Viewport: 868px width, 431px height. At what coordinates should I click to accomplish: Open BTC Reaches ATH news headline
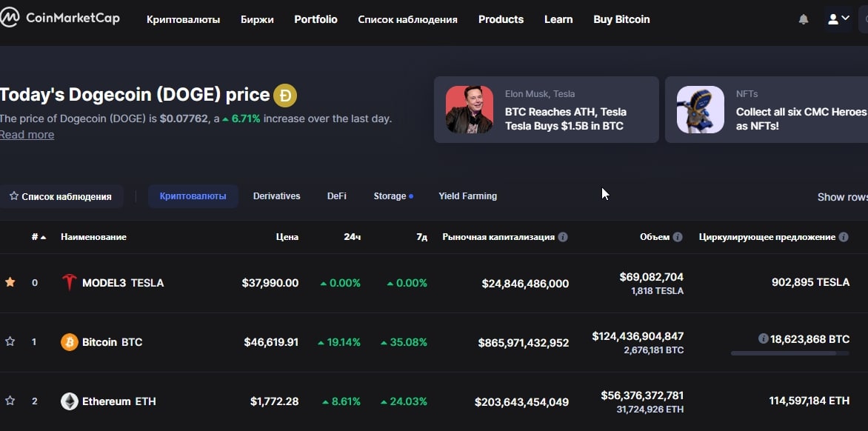pyautogui.click(x=566, y=119)
